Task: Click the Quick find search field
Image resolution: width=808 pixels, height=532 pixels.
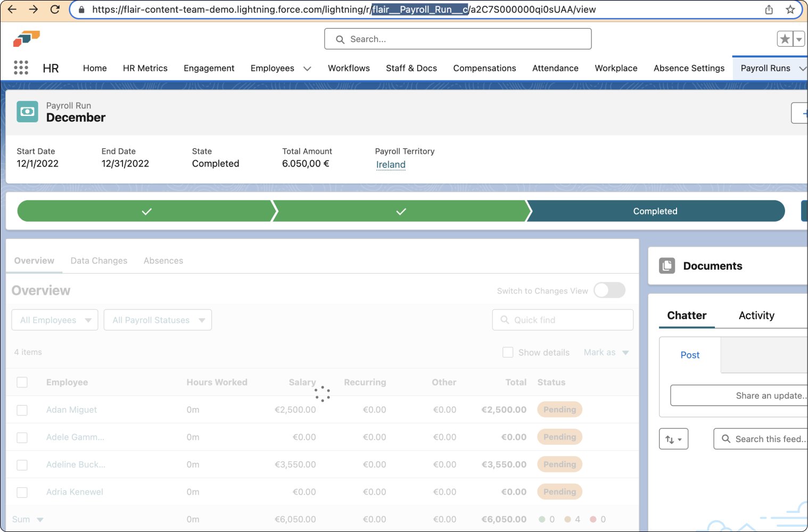Action: (563, 320)
